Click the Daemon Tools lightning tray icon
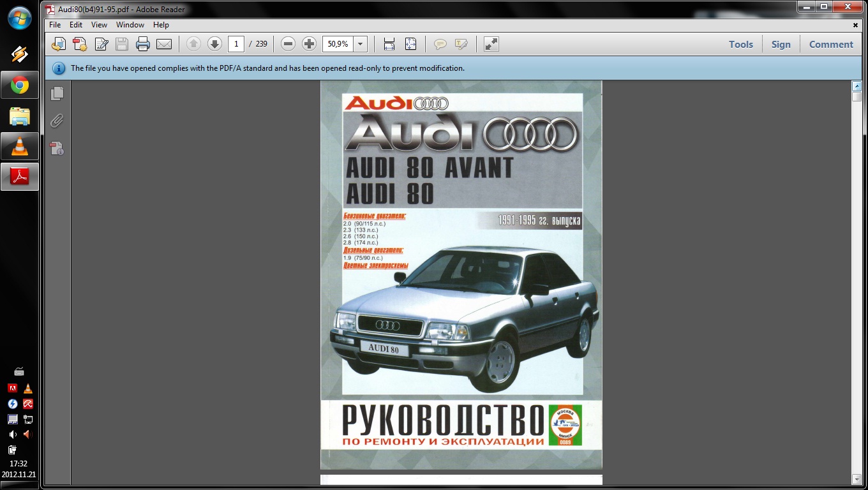Image resolution: width=868 pixels, height=490 pixels. click(x=12, y=404)
